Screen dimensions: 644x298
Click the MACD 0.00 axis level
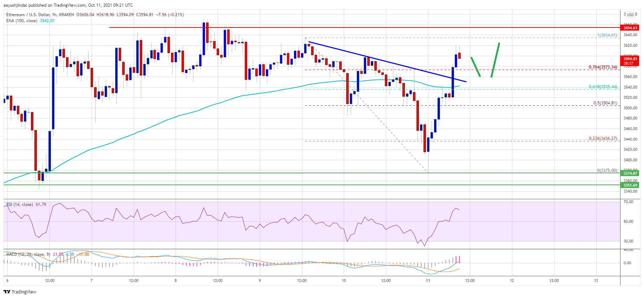tap(627, 263)
